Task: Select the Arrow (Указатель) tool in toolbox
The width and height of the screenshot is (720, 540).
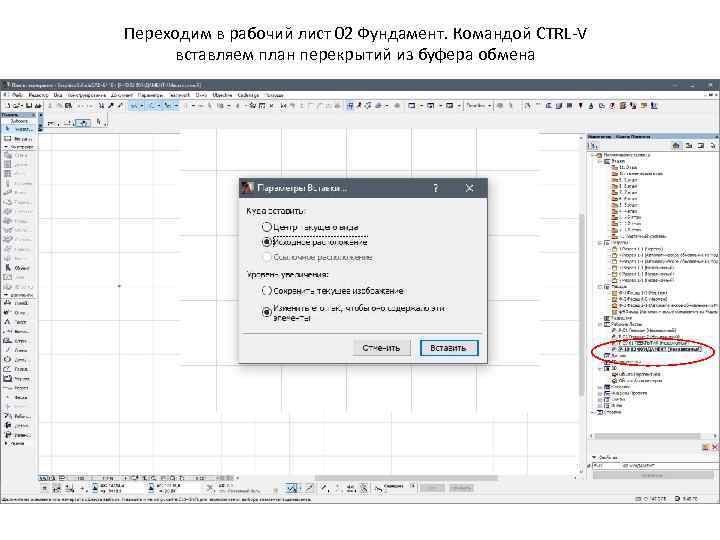Action: [x=18, y=129]
